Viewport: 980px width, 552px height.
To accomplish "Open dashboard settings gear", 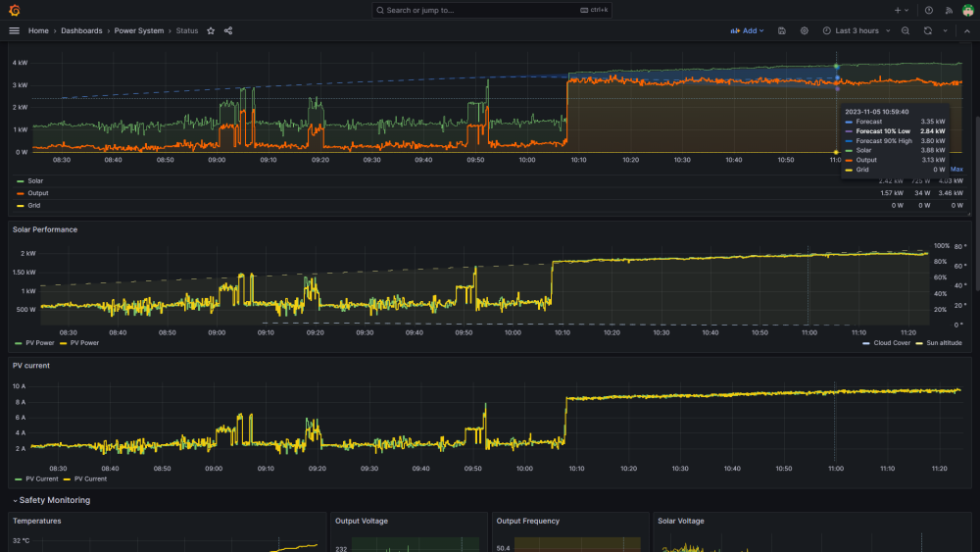I will 805,30.
